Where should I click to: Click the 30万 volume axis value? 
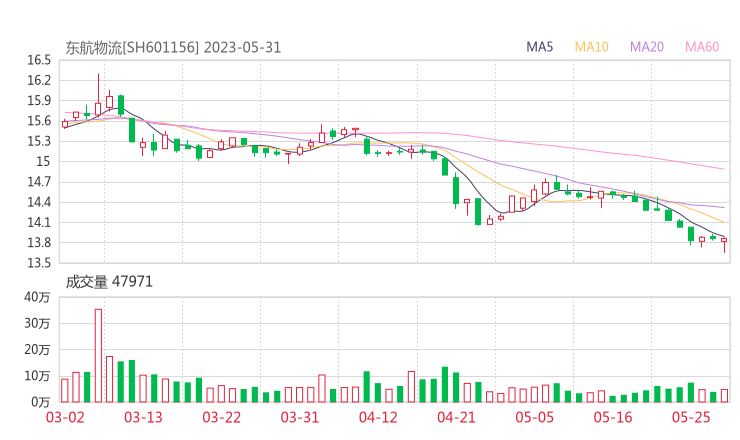coord(37,324)
